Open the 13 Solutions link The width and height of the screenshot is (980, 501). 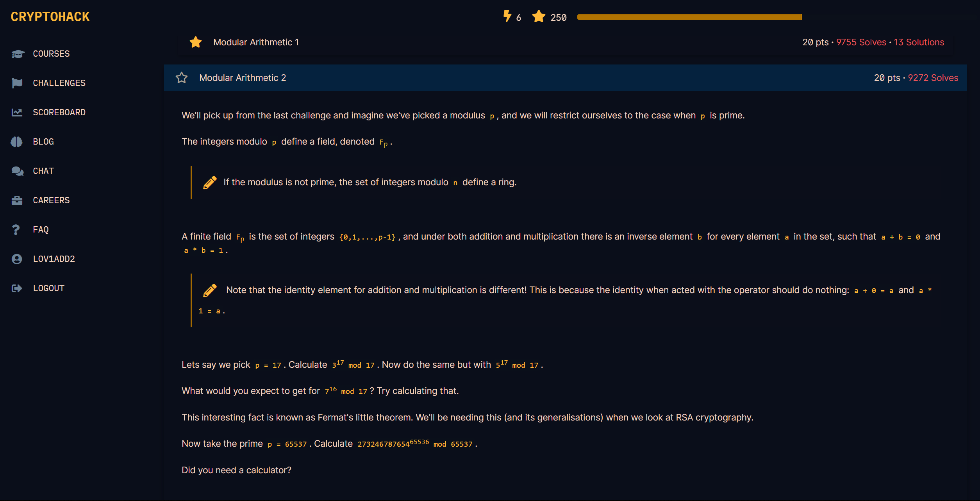point(919,42)
